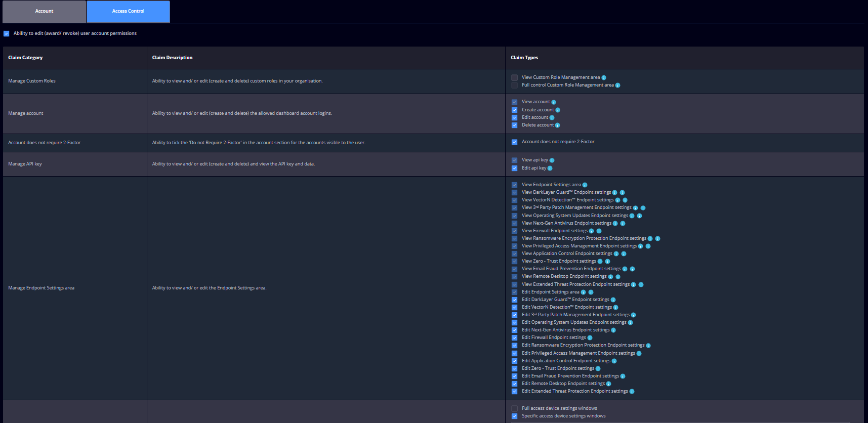Open info icon next to Edit account
This screenshot has height=423, width=868.
pos(552,118)
